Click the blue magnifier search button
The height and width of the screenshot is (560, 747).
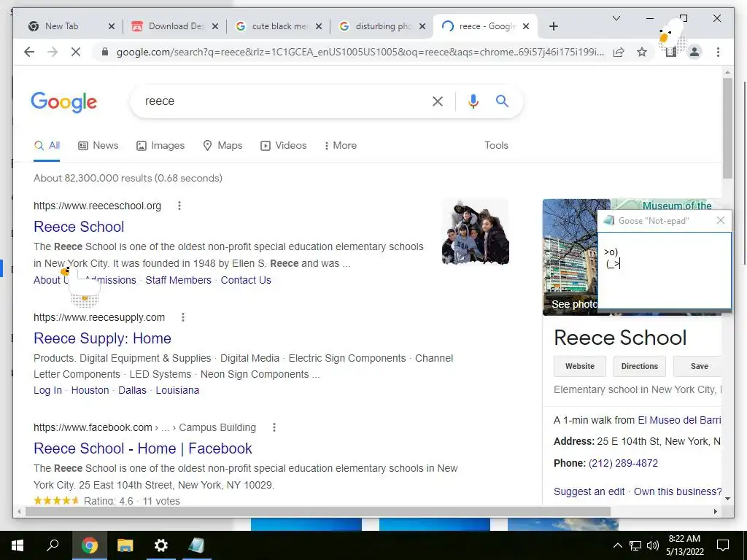click(502, 101)
